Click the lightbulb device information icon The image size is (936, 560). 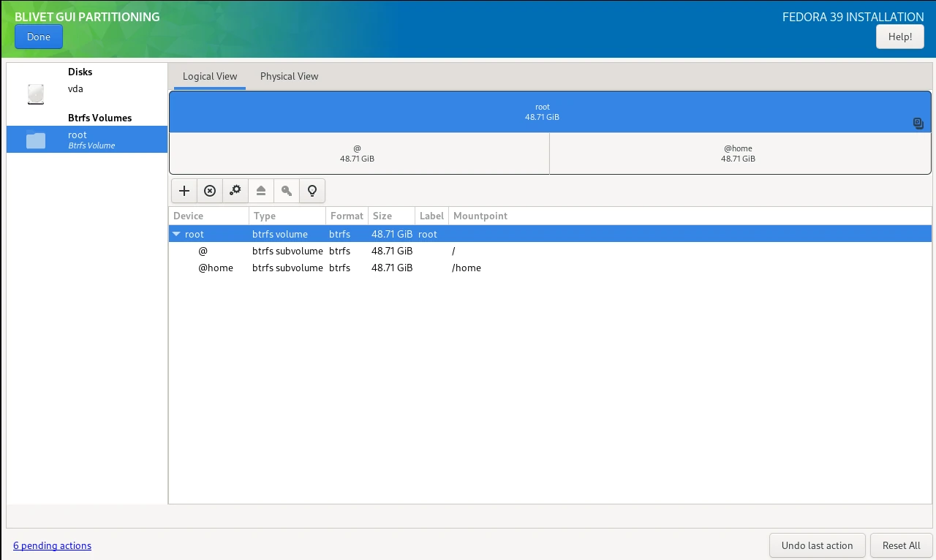(312, 191)
